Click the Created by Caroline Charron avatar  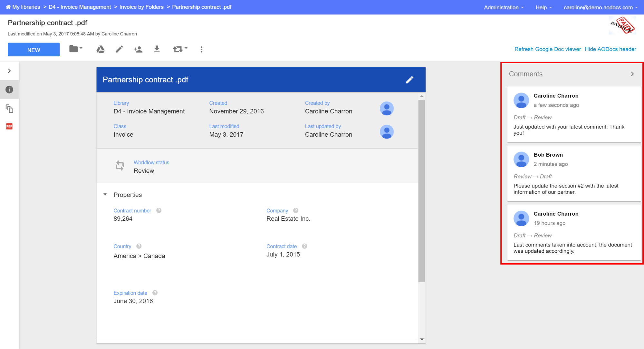pos(387,109)
